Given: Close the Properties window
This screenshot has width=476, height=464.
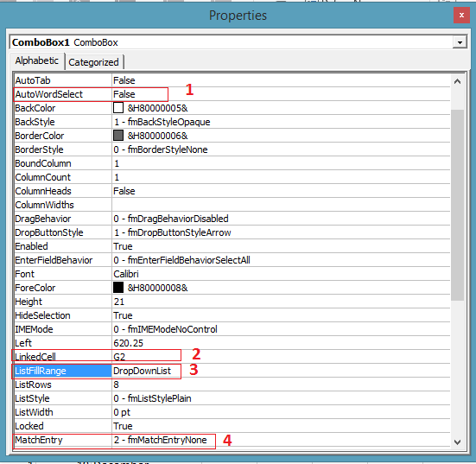Looking at the screenshot, I should (461, 16).
